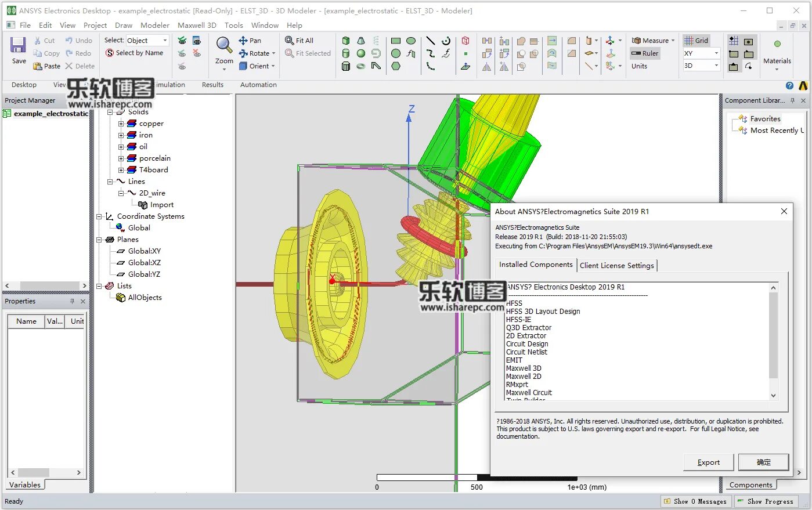Screen dimensions: 812x510
Task: Click the Project Manager horizontal scrollbar
Action: [x=45, y=285]
